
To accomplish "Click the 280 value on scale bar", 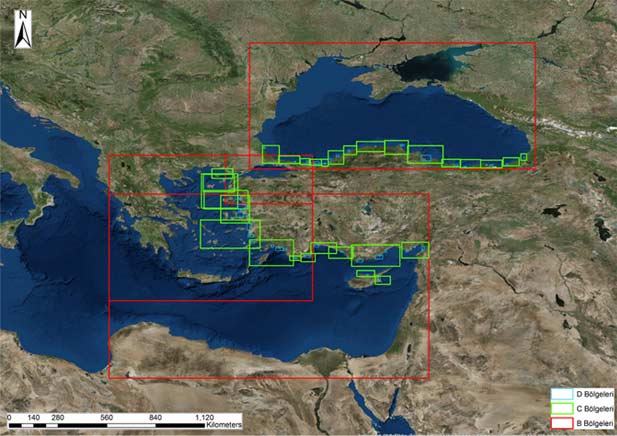I will pos(57,415).
